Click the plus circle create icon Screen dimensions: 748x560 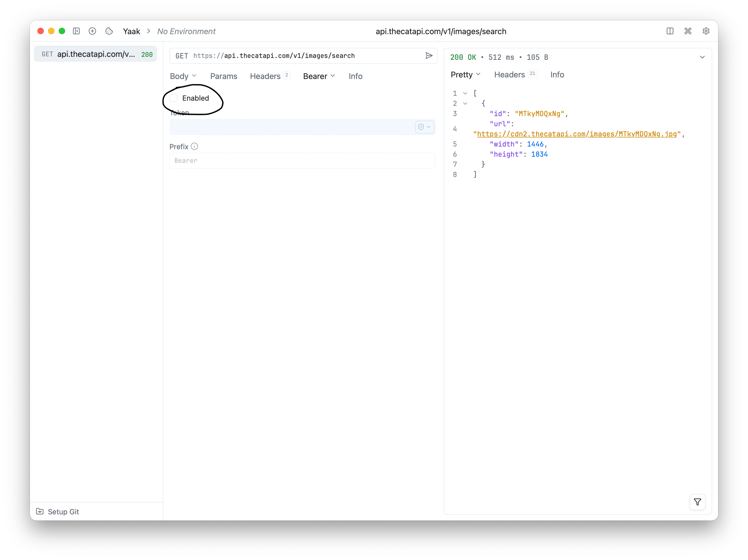pyautogui.click(x=92, y=31)
